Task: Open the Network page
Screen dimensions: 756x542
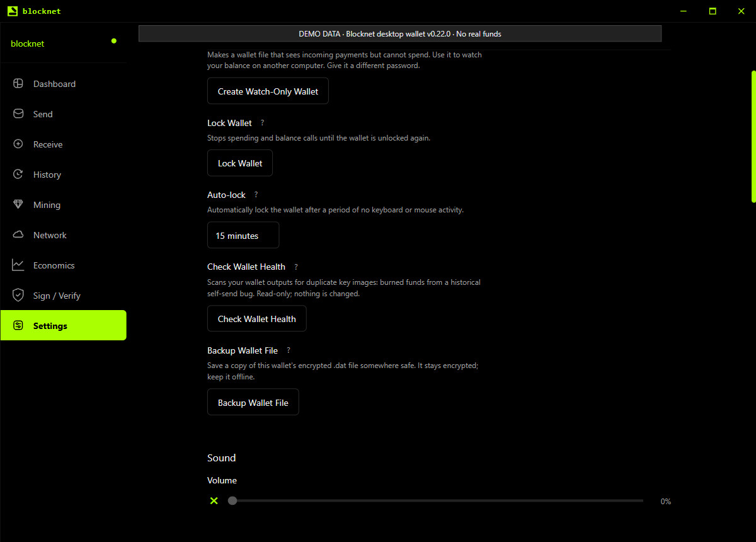Action: pyautogui.click(x=63, y=235)
